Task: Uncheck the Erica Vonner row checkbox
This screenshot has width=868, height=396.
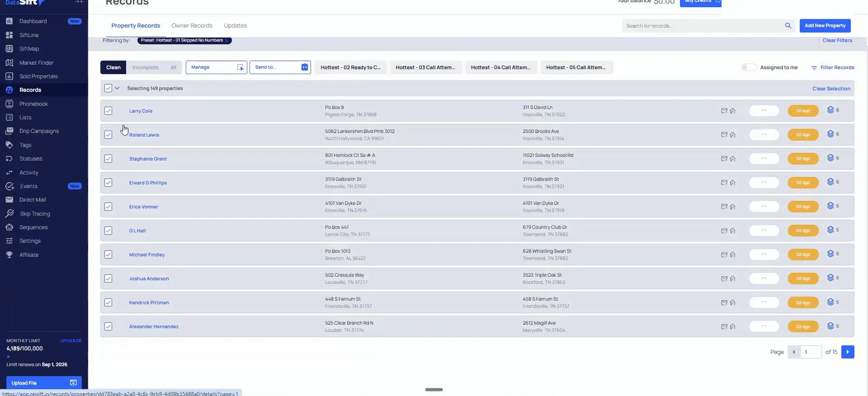Action: tap(108, 207)
